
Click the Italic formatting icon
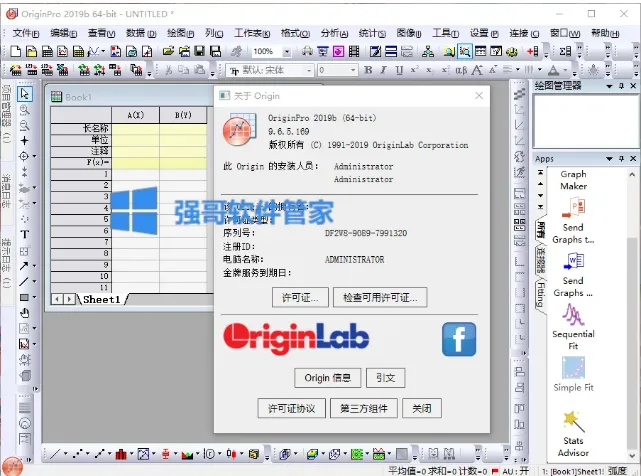click(x=383, y=70)
